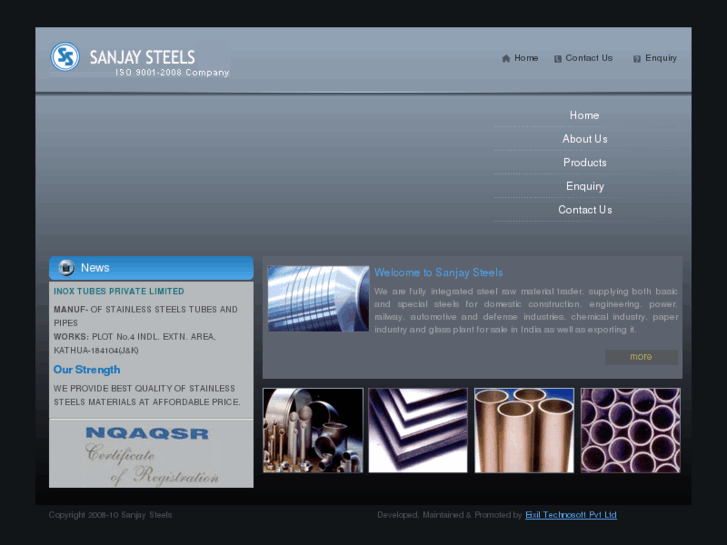Click the question icon beside Enquiry
This screenshot has height=545, width=727.
coord(637,59)
